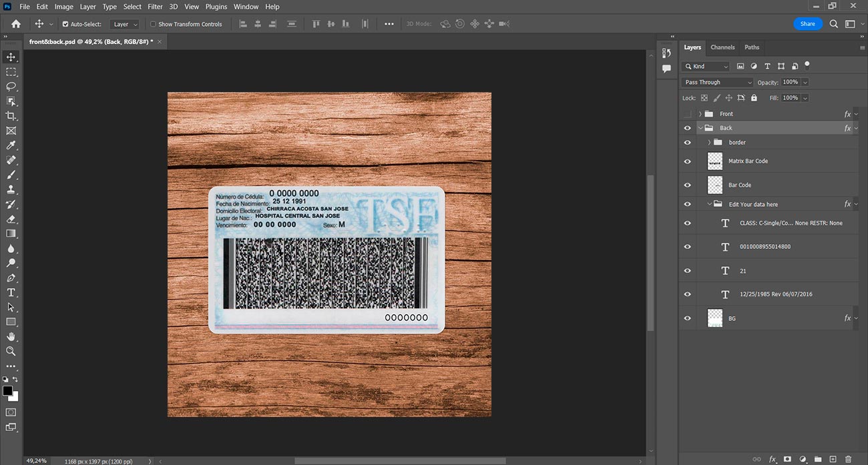Show the hidden Front group layer
The width and height of the screenshot is (868, 465).
point(688,114)
